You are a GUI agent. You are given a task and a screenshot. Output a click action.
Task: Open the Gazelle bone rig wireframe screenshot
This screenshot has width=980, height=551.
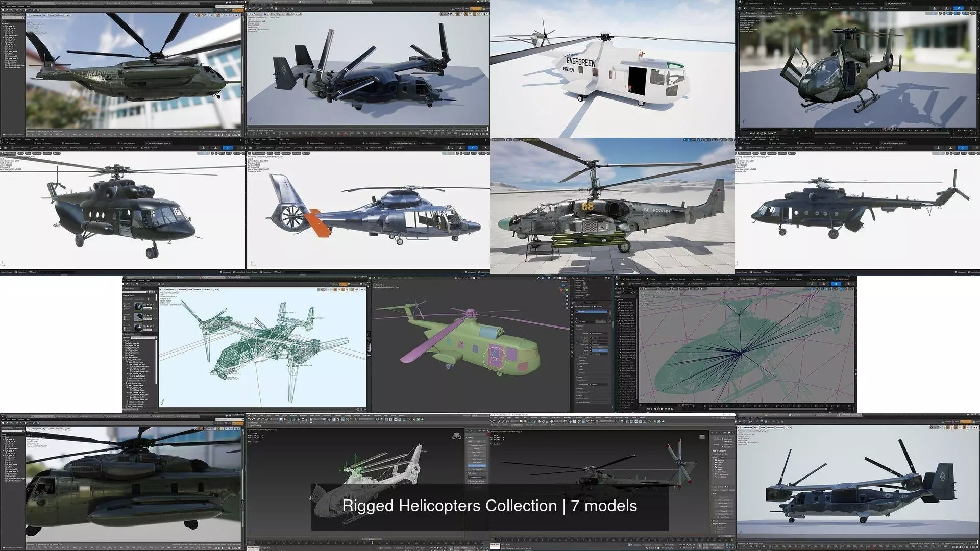(x=736, y=344)
